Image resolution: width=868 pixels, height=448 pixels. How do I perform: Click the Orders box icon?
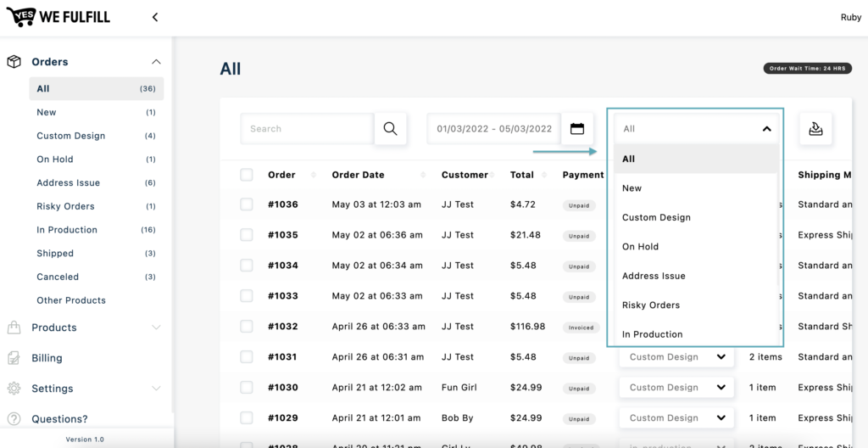pyautogui.click(x=14, y=62)
